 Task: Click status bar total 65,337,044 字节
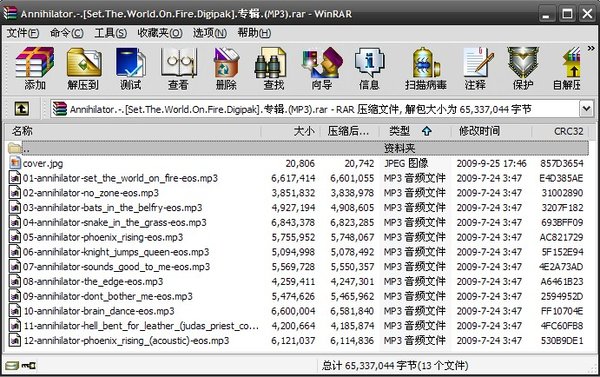[395, 366]
